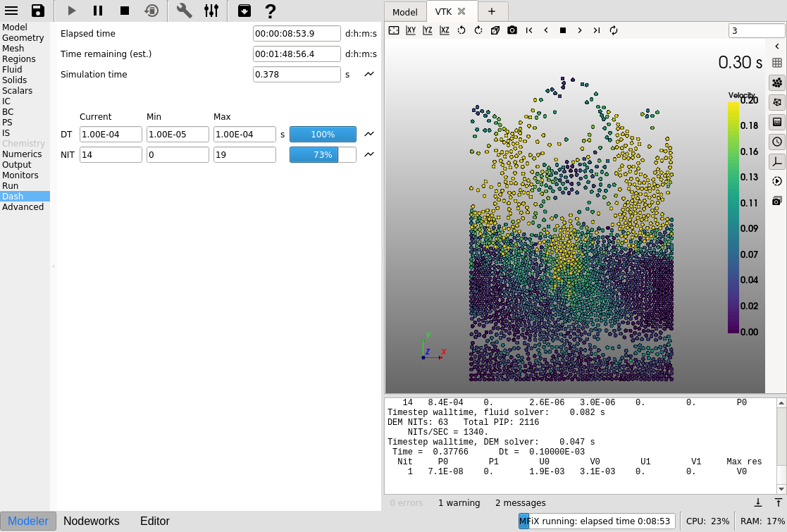This screenshot has height=532, width=787.
Task: Switch to the Model tab
Action: 405,12
